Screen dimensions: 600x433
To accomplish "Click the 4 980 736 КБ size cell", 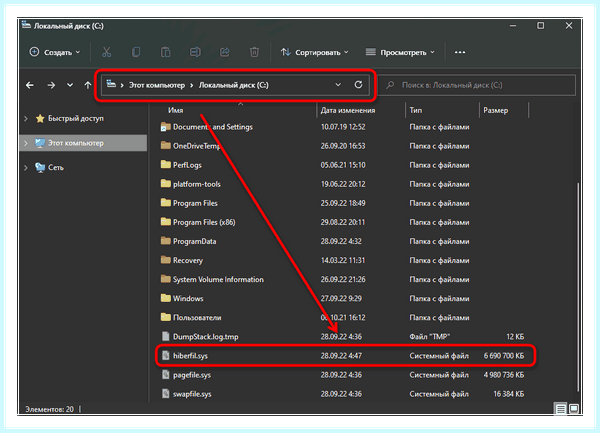I will pos(504,375).
